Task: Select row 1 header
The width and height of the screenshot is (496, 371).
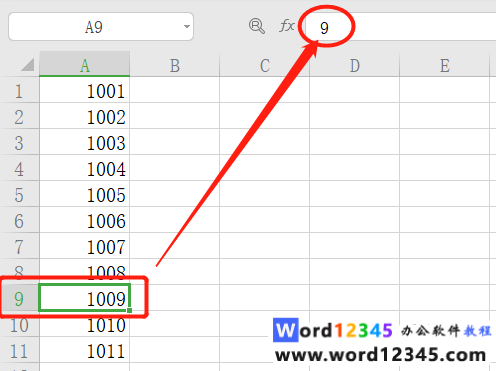Action: click(x=19, y=90)
